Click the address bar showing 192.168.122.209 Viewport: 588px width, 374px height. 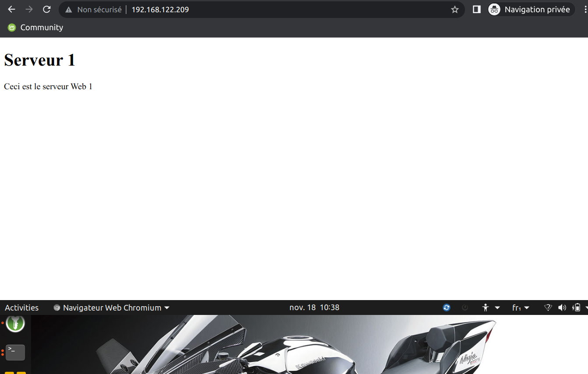pyautogui.click(x=262, y=9)
